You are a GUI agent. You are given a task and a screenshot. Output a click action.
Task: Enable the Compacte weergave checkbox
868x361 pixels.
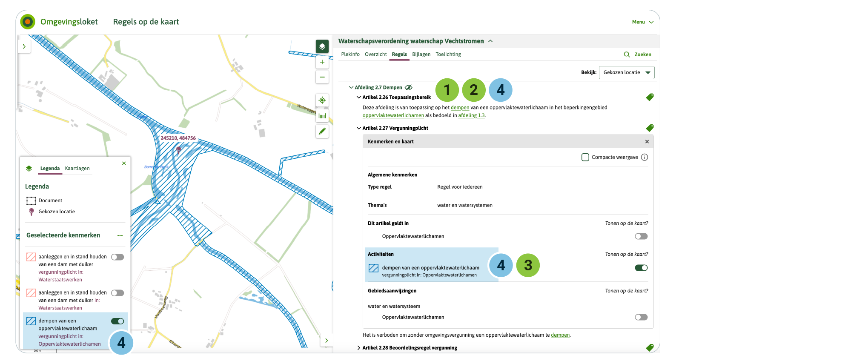pos(585,158)
